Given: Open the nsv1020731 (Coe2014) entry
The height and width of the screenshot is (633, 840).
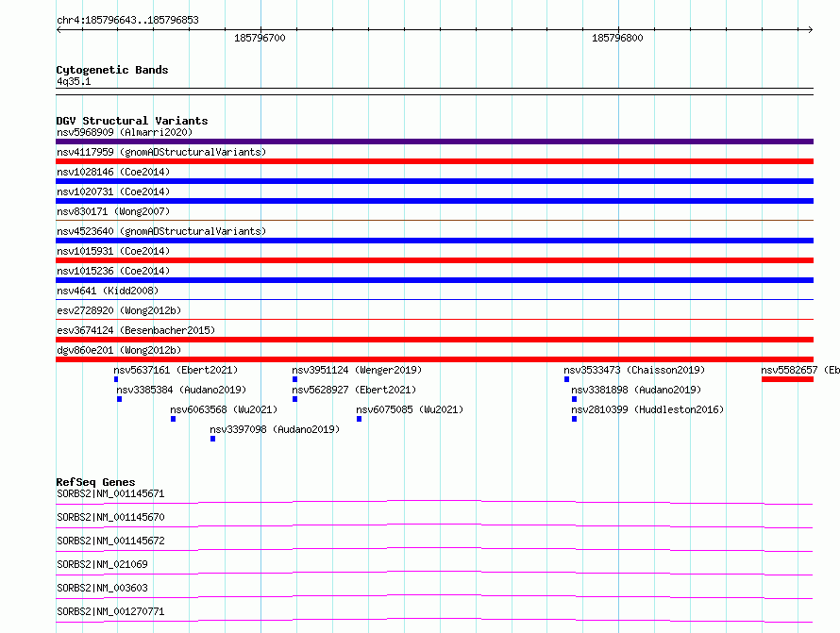Looking at the screenshot, I should 113,192.
